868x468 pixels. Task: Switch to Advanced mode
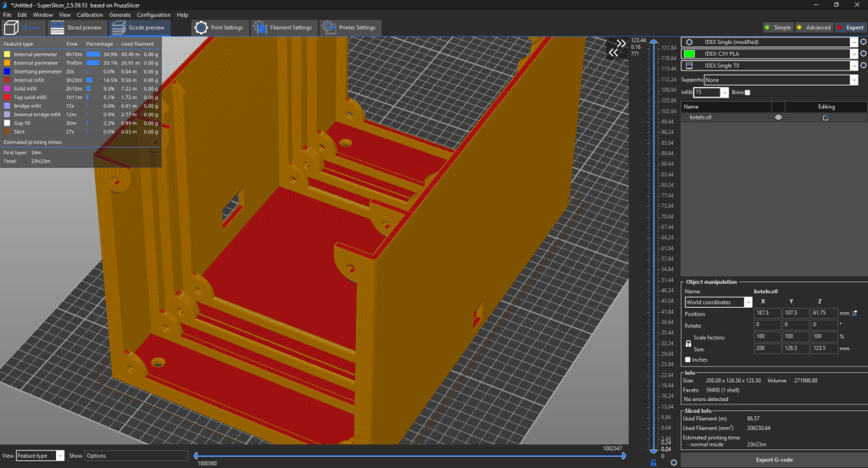(x=813, y=27)
